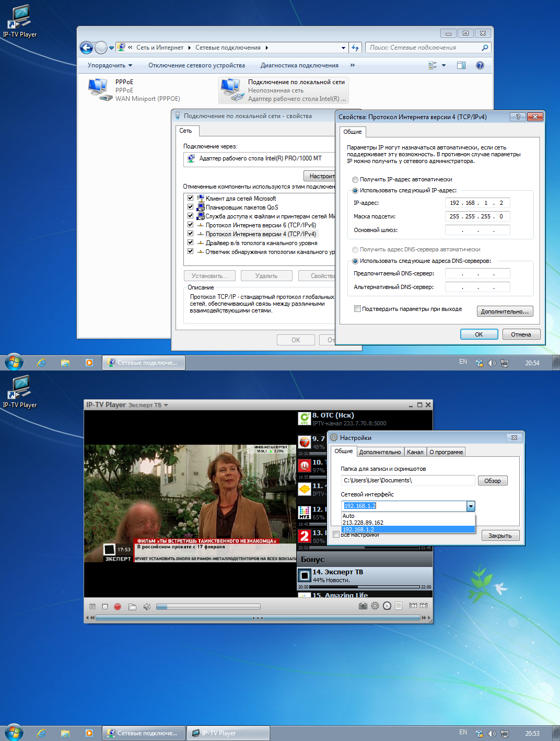
Task: Select the Подключение по локальной сети connection icon
Action: tap(232, 89)
